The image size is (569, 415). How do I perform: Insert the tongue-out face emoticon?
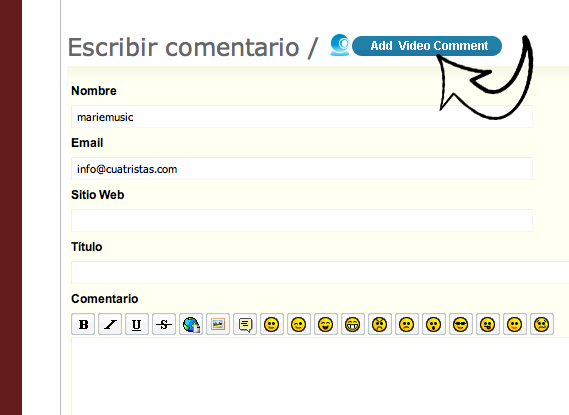(x=488, y=324)
